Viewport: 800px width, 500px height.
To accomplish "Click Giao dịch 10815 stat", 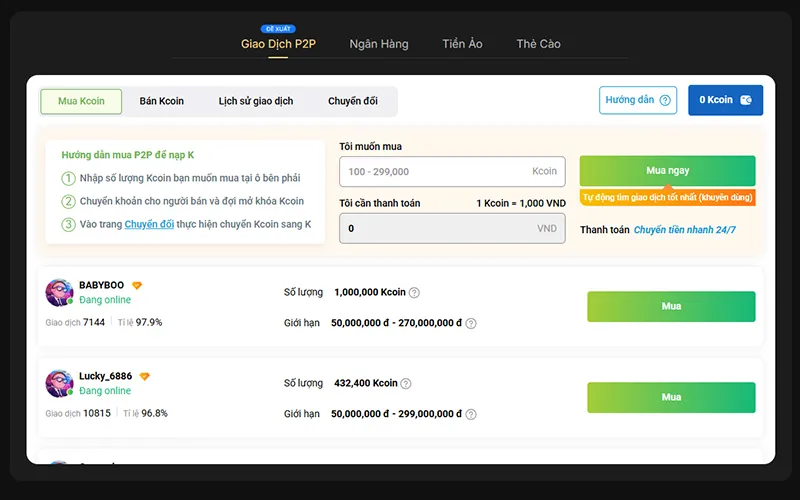I will [x=78, y=413].
